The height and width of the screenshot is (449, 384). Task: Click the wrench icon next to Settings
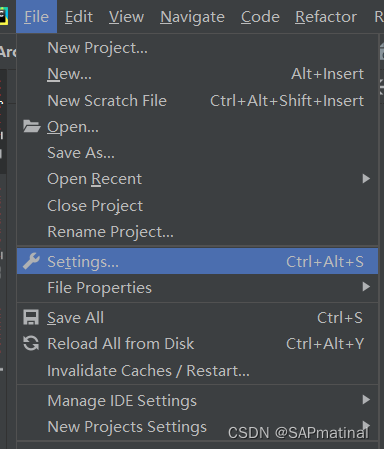[x=32, y=261]
